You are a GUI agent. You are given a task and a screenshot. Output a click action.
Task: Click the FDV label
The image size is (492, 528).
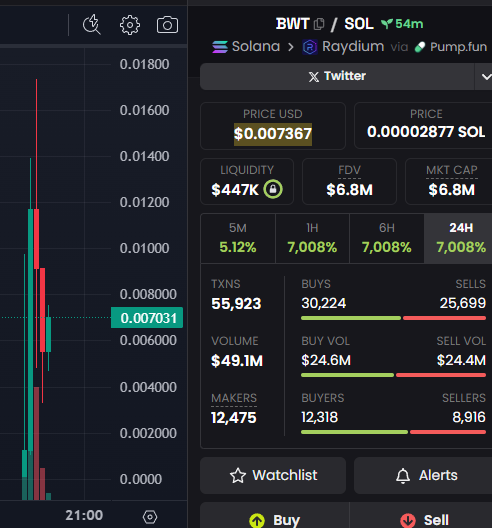[349, 170]
